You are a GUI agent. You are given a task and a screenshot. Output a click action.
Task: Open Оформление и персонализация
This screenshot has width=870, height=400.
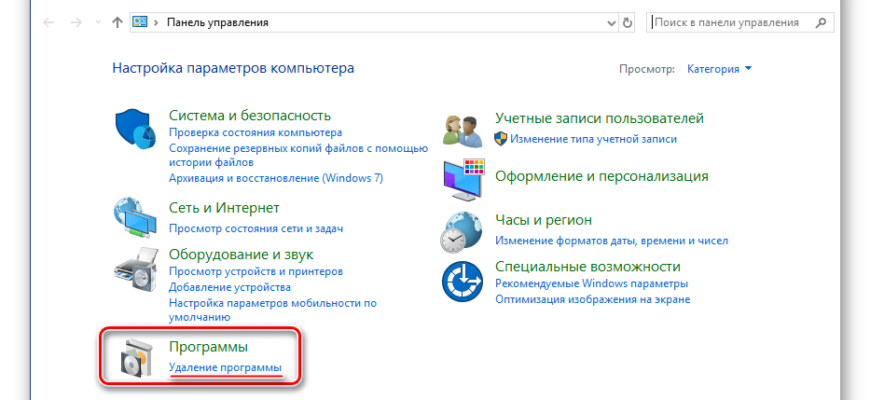pyautogui.click(x=601, y=176)
